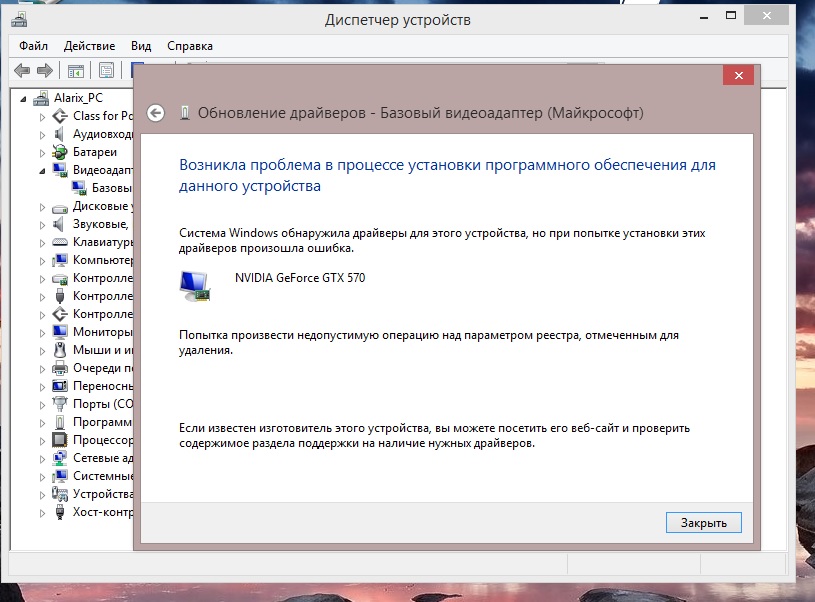Screen dimensions: 815x602
Task: Click the Базовый video adapter device icon
Action: [79, 188]
